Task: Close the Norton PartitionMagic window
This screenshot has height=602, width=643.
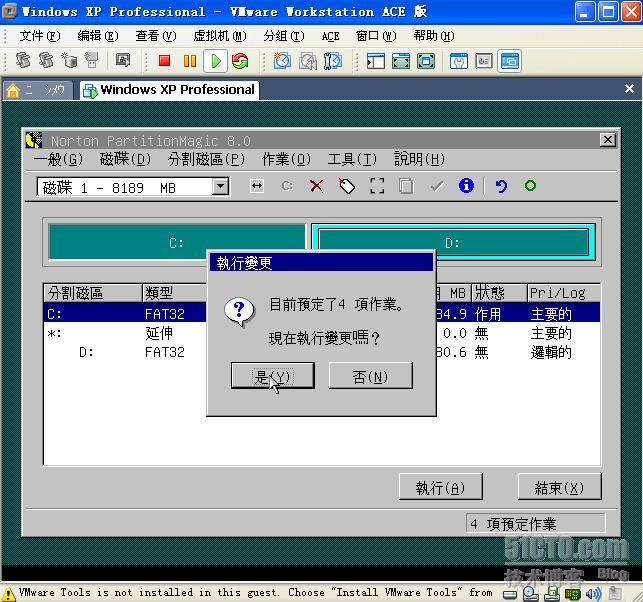Action: tap(608, 140)
